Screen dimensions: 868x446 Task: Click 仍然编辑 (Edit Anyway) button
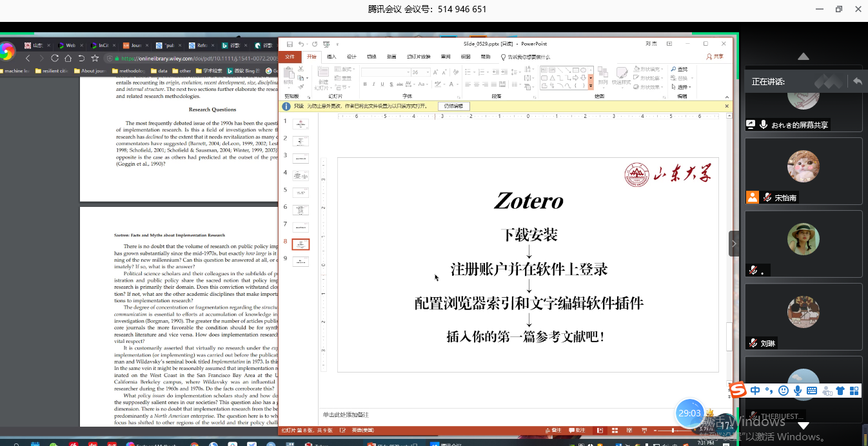[x=454, y=106]
